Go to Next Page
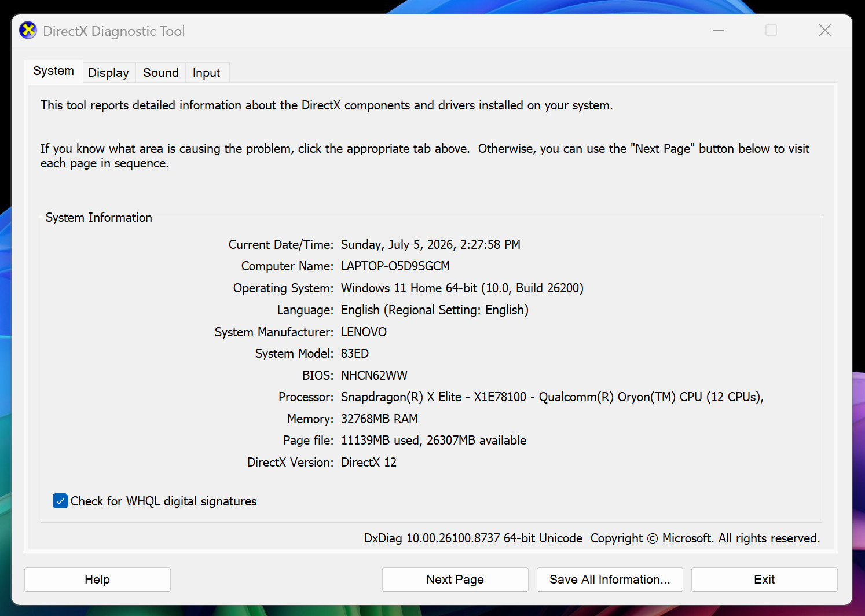This screenshot has height=616, width=865. pos(455,580)
